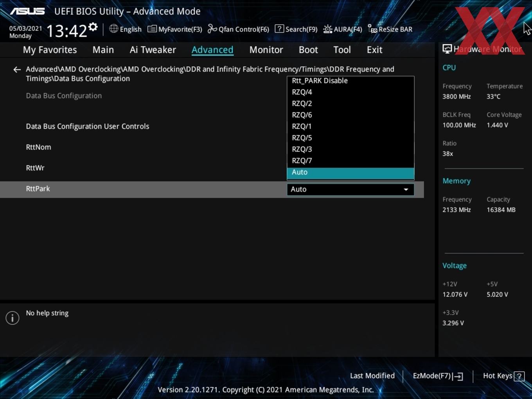Click the Hardware Monitor display icon
Screen dimensions: 532x399
coord(447,49)
